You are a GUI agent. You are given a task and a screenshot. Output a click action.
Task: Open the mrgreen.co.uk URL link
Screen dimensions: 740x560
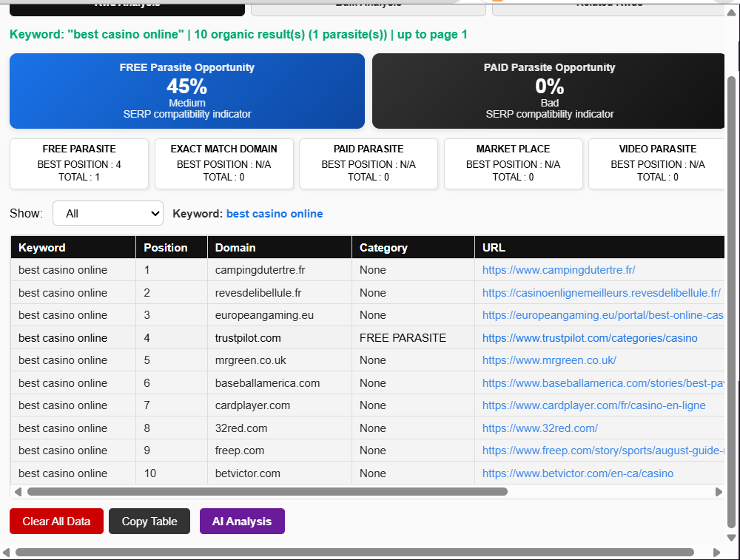[x=549, y=360]
